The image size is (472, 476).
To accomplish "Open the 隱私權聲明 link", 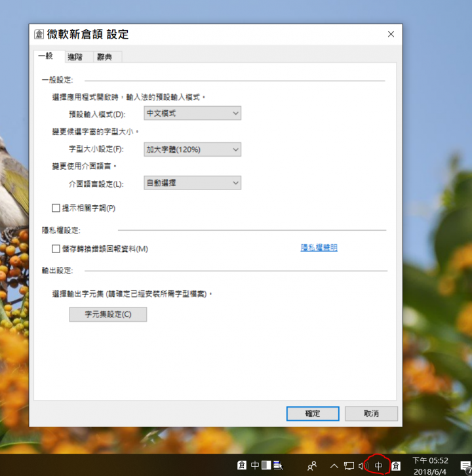I will click(319, 248).
